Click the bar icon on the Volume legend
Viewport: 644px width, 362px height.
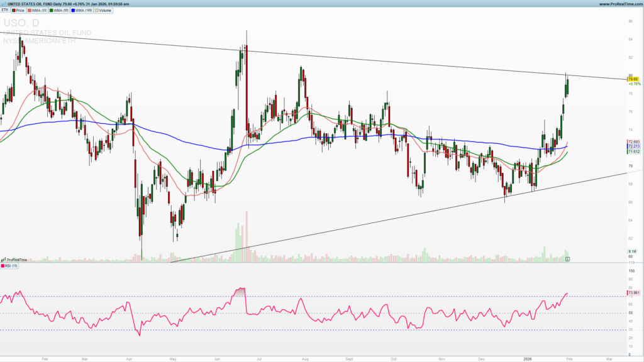pyautogui.click(x=97, y=10)
